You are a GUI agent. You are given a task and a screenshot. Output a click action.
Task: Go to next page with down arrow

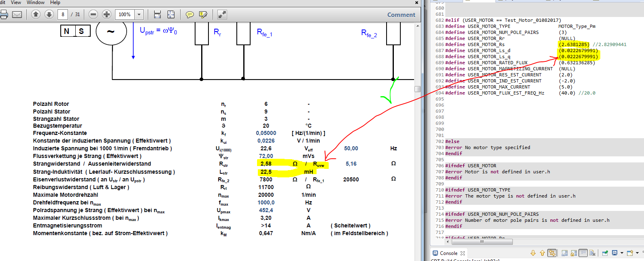(x=49, y=15)
